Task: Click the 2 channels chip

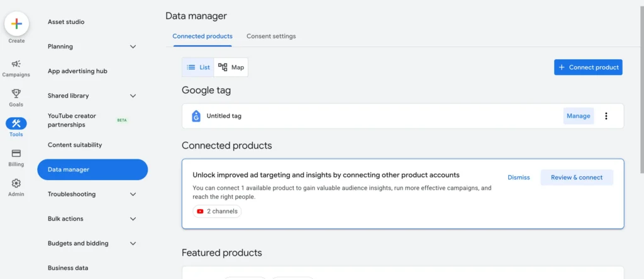Action: (217, 212)
